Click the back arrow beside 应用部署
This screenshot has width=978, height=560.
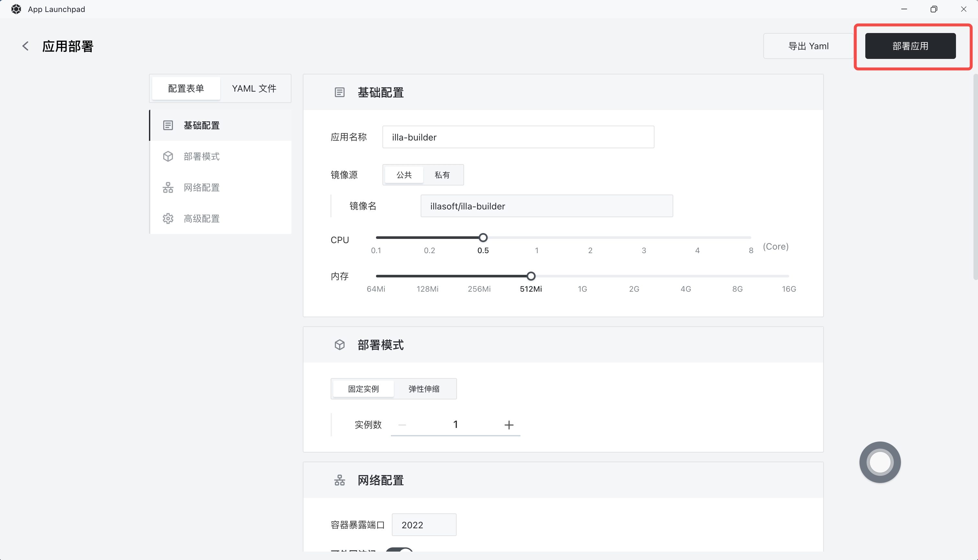pos(25,46)
